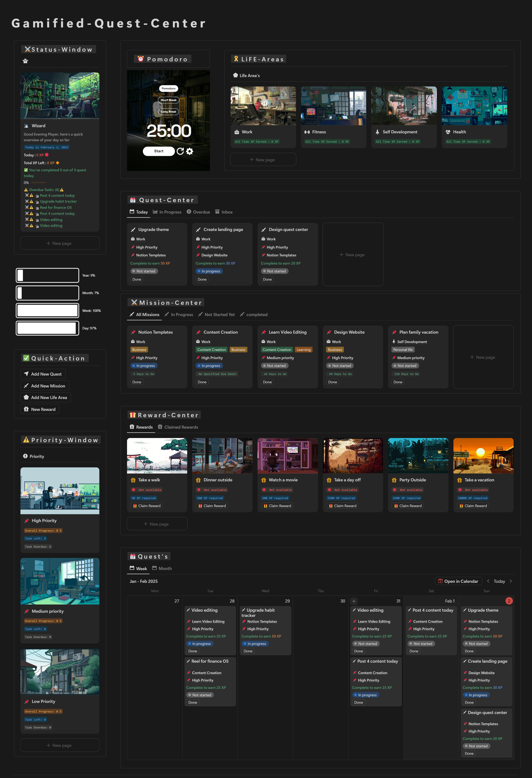Go to next week with right chevron
The height and width of the screenshot is (778, 532).
511,581
